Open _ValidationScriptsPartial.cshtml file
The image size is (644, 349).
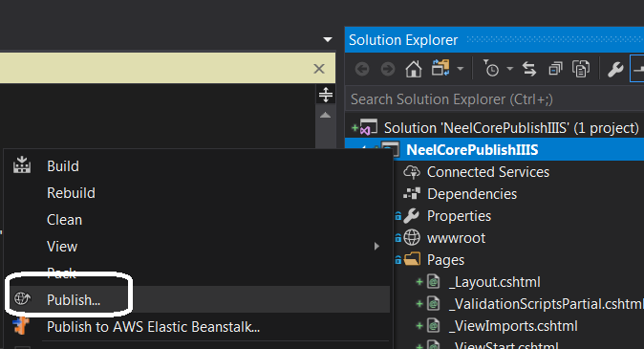pyautogui.click(x=546, y=304)
